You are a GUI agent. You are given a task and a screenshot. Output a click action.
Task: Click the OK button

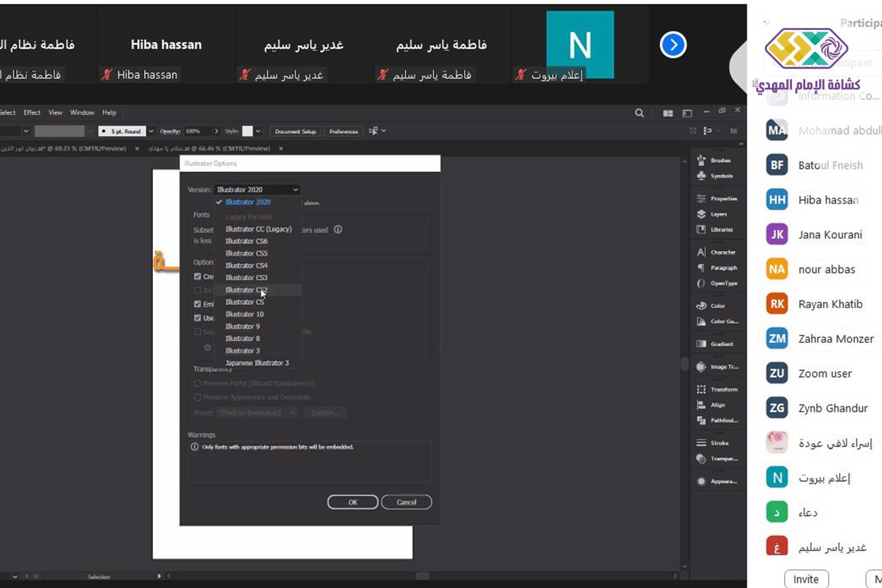352,502
